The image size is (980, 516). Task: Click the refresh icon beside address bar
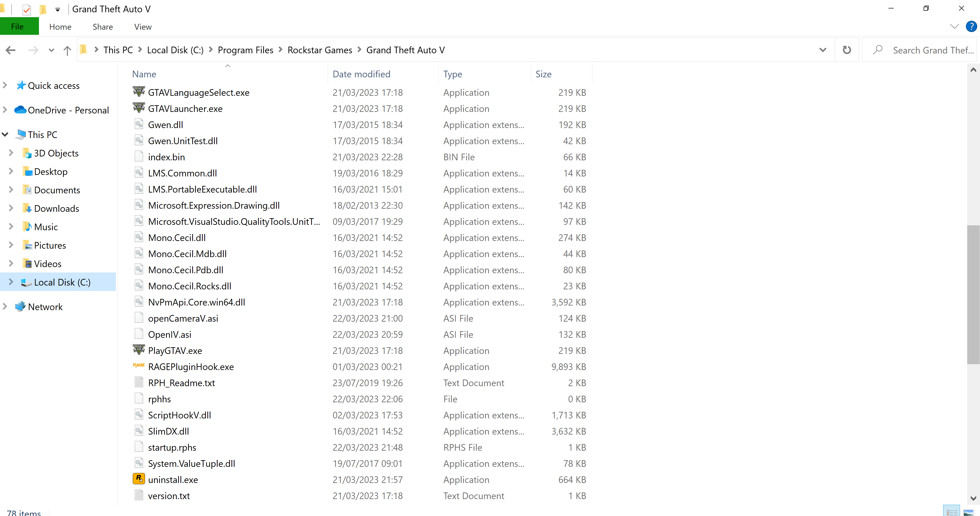click(846, 50)
